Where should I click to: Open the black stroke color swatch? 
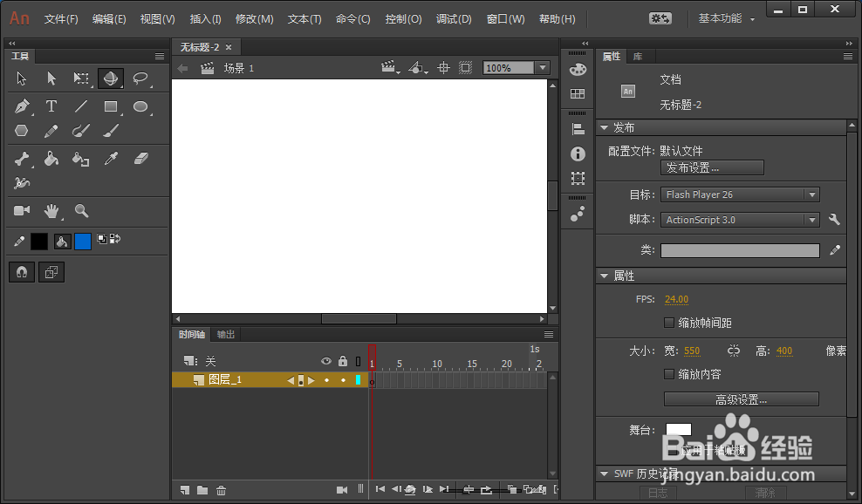[x=39, y=242]
